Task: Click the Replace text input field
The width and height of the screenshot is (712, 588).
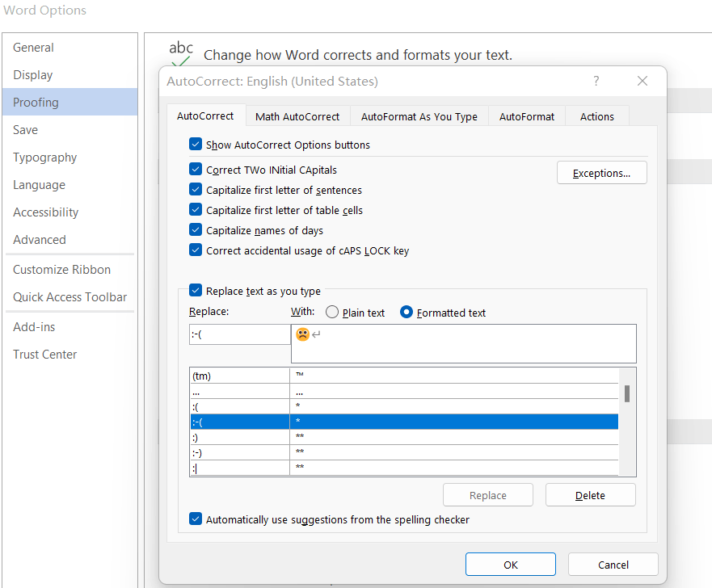Action: (240, 334)
